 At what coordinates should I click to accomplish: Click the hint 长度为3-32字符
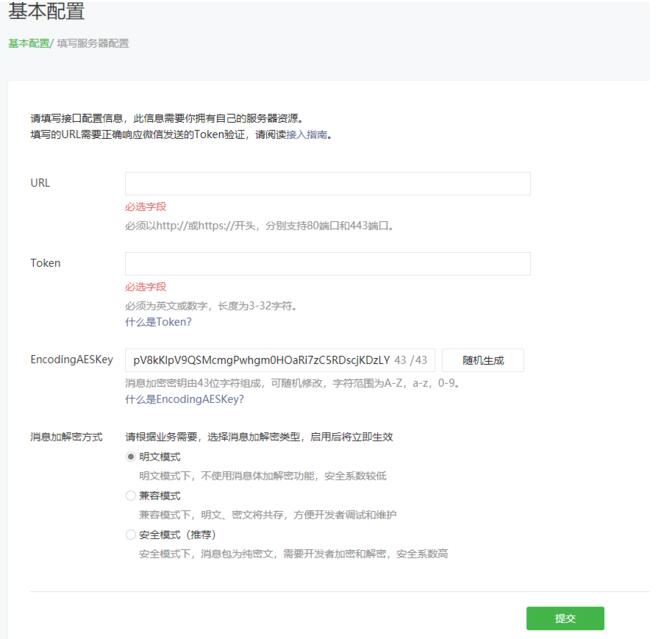(211, 306)
